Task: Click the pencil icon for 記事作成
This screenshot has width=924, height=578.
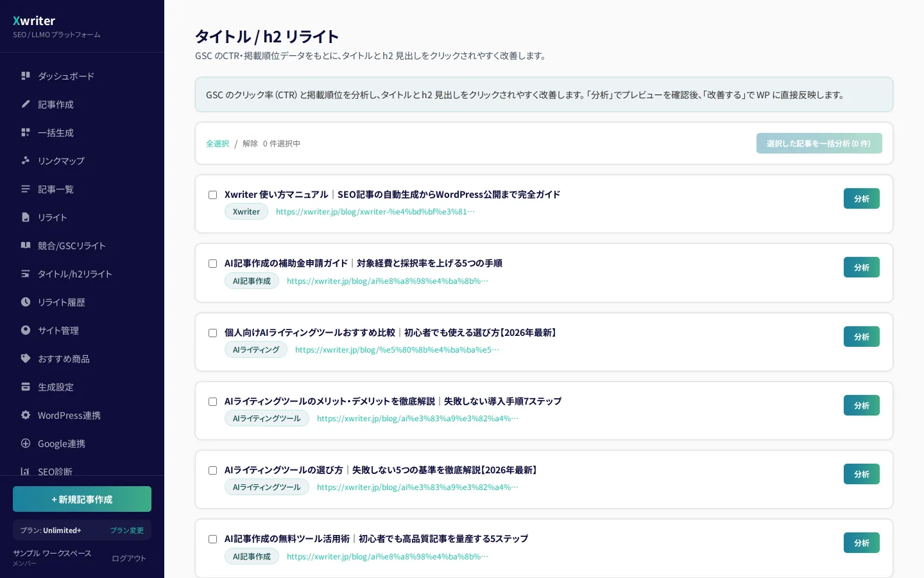Action: (x=26, y=104)
